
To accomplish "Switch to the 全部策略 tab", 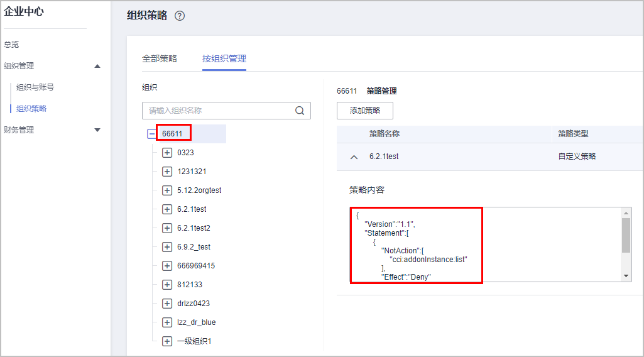I will [x=160, y=58].
